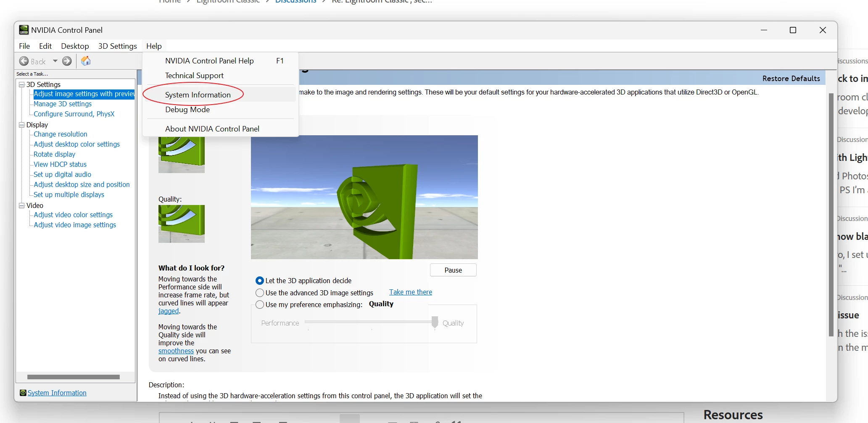Image resolution: width=868 pixels, height=423 pixels.
Task: Open the jagged help link
Action: (x=169, y=311)
